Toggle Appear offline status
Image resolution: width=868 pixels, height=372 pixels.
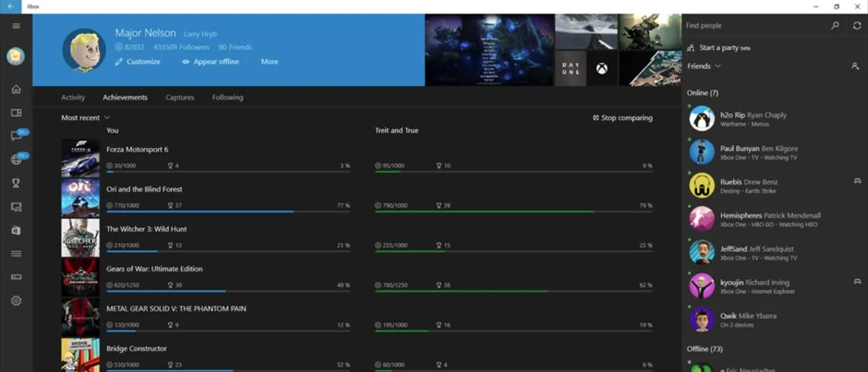[x=210, y=62]
